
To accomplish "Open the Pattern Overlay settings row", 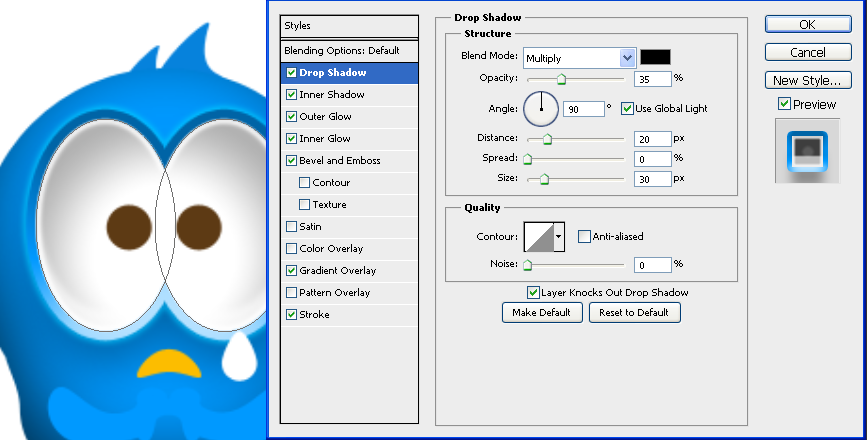I will click(x=349, y=293).
